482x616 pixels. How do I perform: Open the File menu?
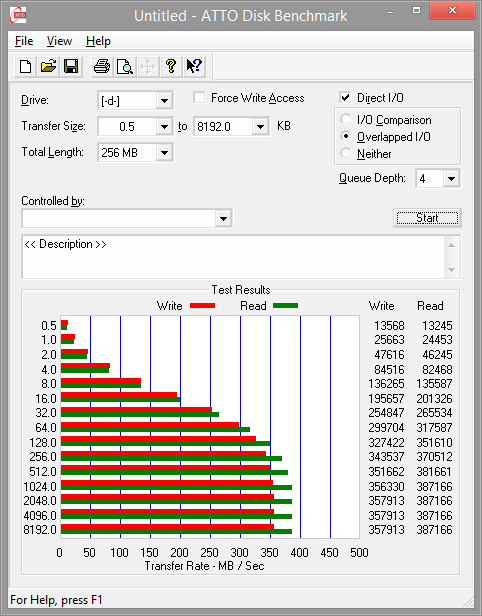tap(24, 41)
